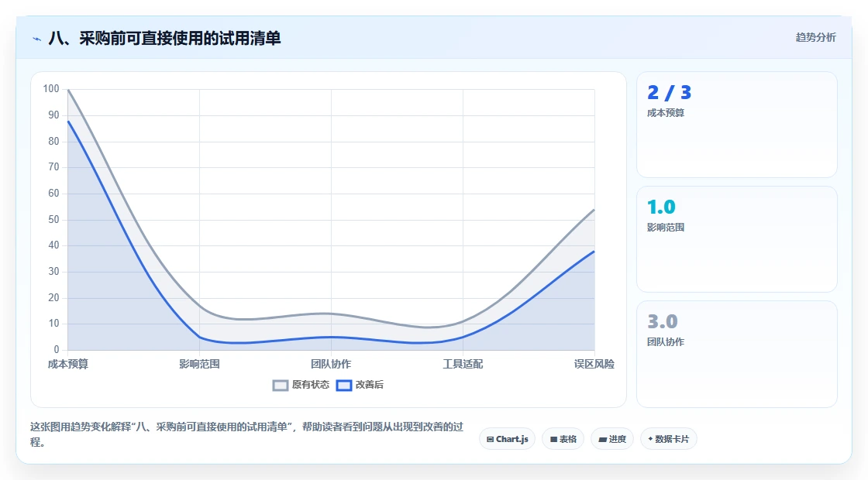
Task: Select the 2 / 3 成本预算 stat card
Action: (x=737, y=125)
